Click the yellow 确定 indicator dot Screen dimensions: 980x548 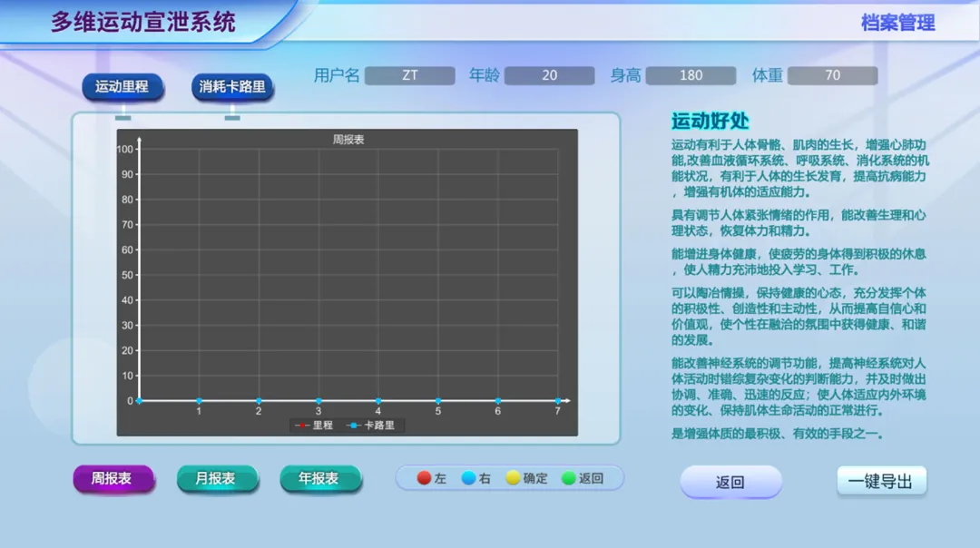(x=513, y=478)
